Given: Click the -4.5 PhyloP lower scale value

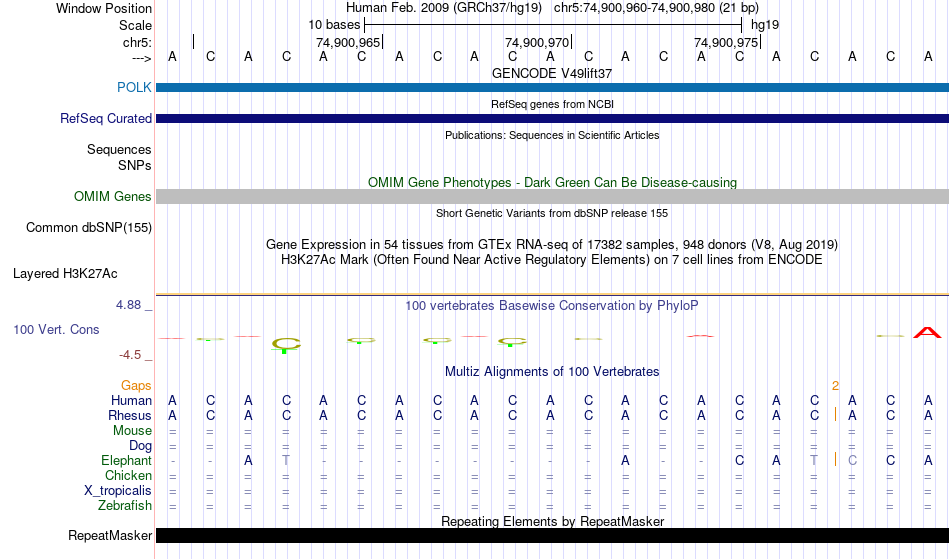Looking at the screenshot, I should (x=130, y=355).
